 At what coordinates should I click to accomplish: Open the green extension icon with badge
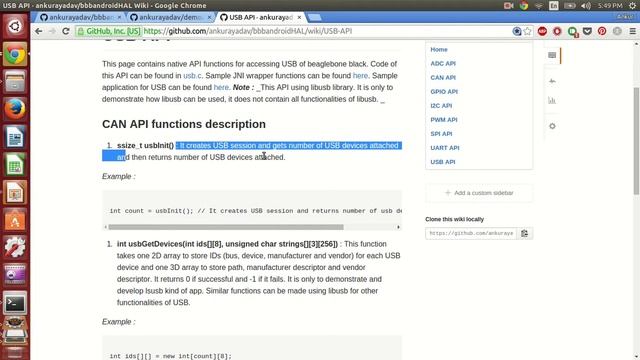pos(573,31)
